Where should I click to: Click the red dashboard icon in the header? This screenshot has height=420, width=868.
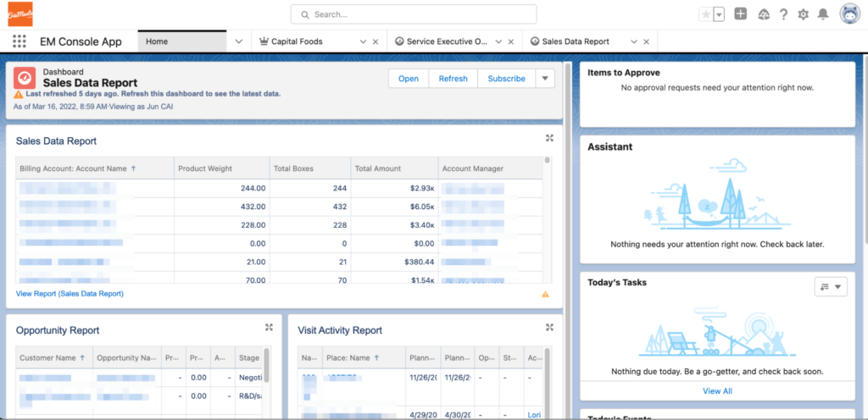pyautogui.click(x=25, y=78)
